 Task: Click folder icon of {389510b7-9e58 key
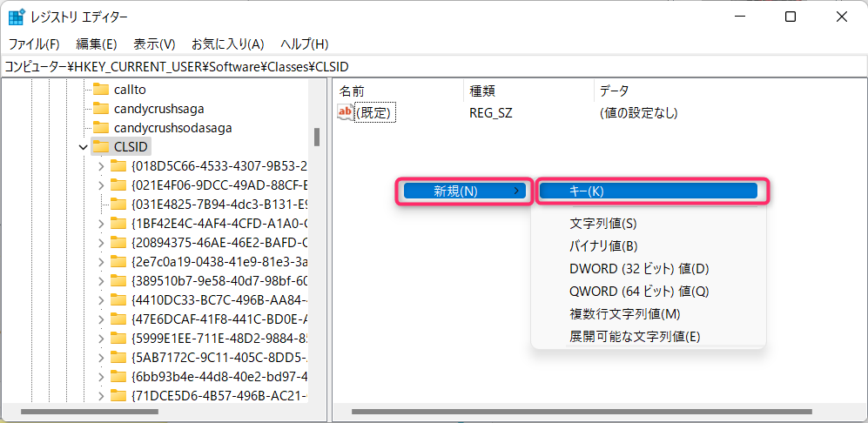[x=118, y=280]
